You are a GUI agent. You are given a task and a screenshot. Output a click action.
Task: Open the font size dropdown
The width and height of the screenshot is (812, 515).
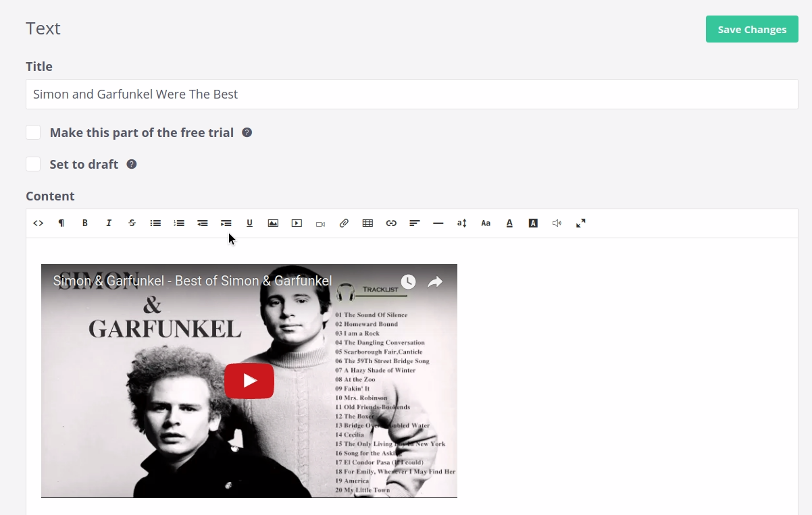coord(462,223)
